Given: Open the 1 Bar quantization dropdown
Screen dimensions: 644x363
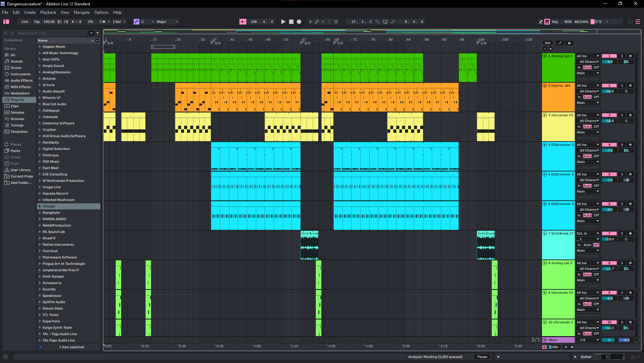Looking at the screenshot, I should coord(119,22).
